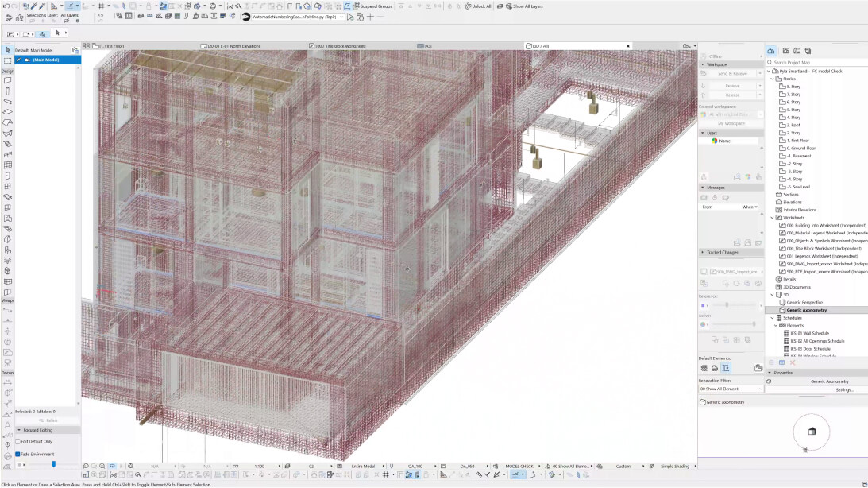Collapse the Worksheets folder in the Navigator
868x488 pixels.
click(773, 218)
